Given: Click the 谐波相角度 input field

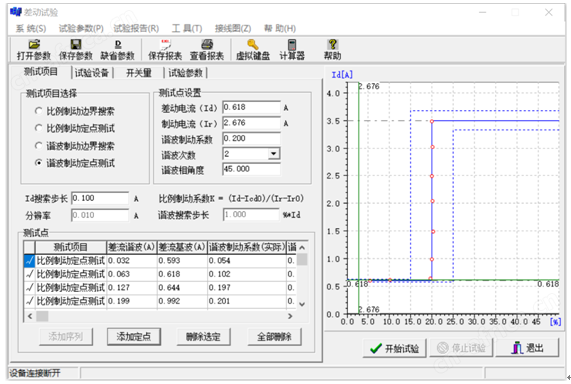Looking at the screenshot, I should [251, 169].
